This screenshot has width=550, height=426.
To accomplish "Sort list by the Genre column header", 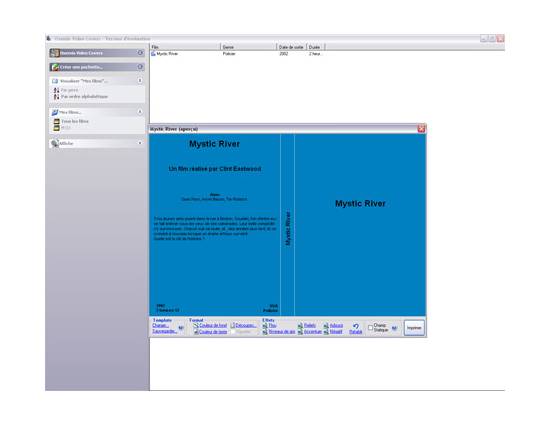I will pos(249,47).
